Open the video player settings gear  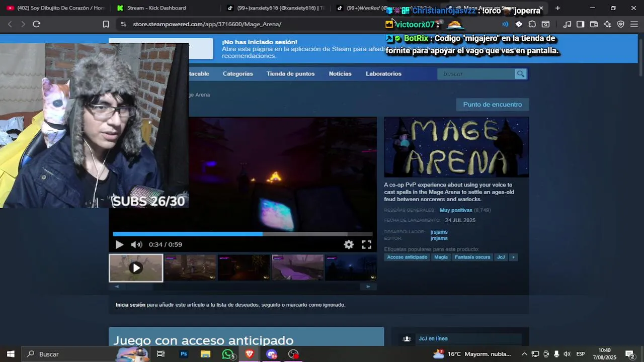[x=349, y=244]
